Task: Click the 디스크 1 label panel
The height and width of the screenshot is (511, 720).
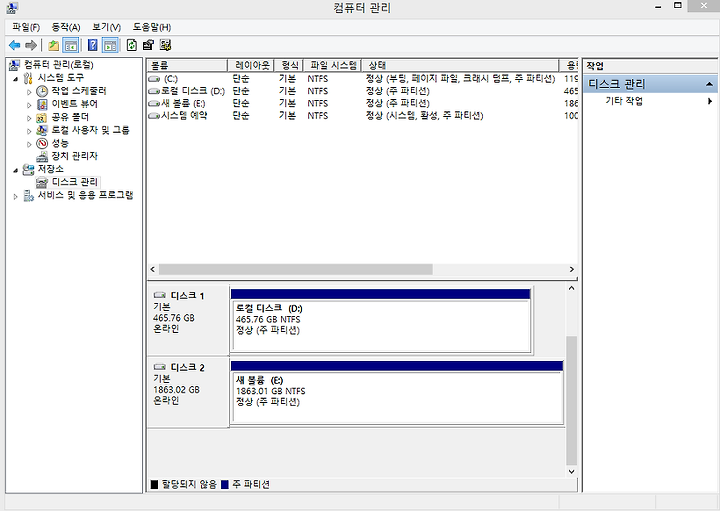Action: point(188,320)
